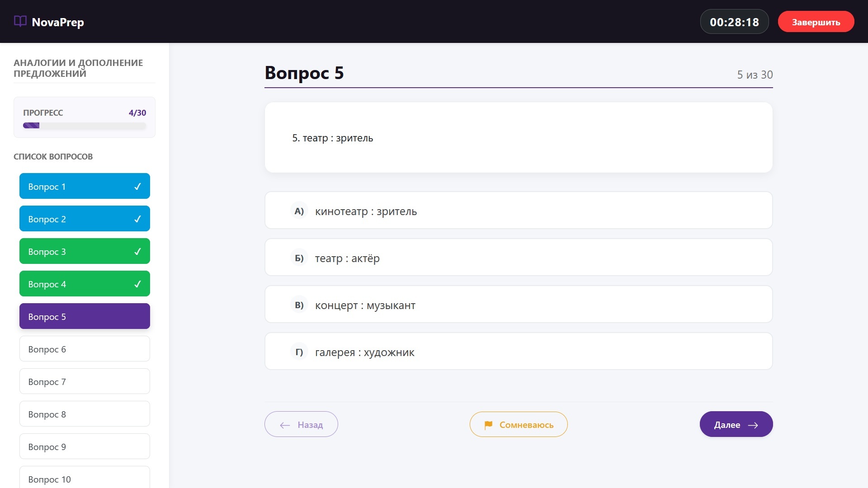This screenshot has height=488, width=868.
Task: Open Вопрос 7 from the question list
Action: tap(85, 381)
